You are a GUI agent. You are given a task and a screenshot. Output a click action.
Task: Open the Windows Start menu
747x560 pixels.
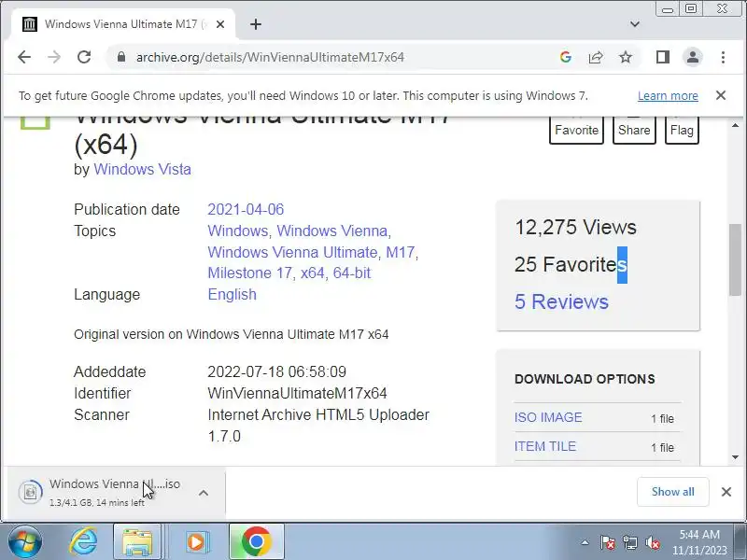pos(25,542)
